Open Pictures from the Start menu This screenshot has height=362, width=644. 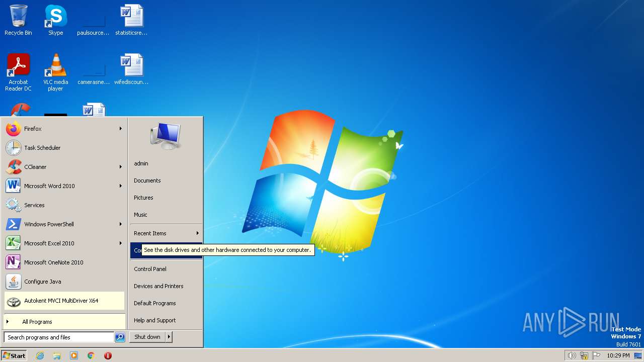143,198
